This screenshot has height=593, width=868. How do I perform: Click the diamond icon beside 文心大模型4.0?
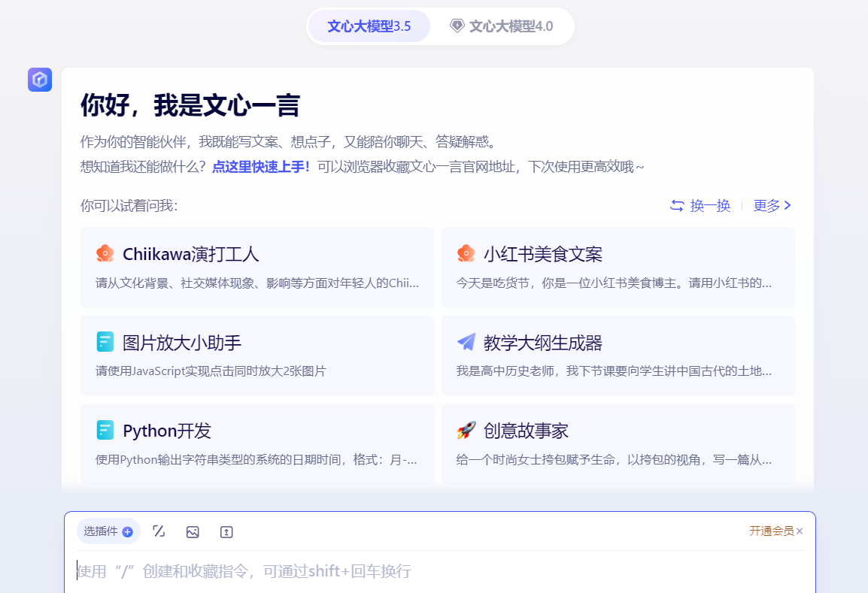click(x=457, y=26)
